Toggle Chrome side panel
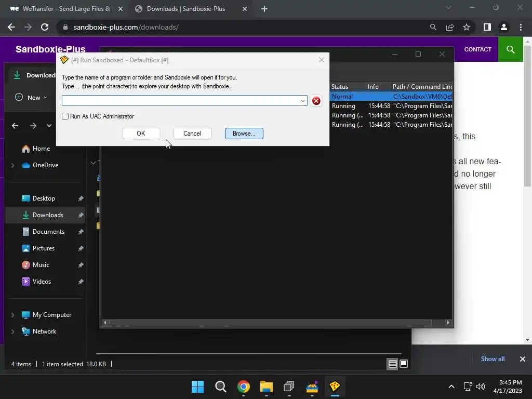This screenshot has height=399, width=532. coord(487,27)
